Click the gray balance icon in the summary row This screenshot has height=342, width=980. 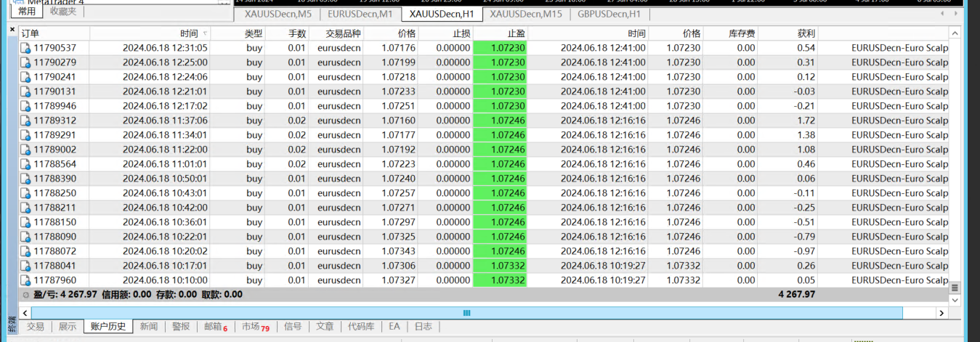click(x=26, y=295)
